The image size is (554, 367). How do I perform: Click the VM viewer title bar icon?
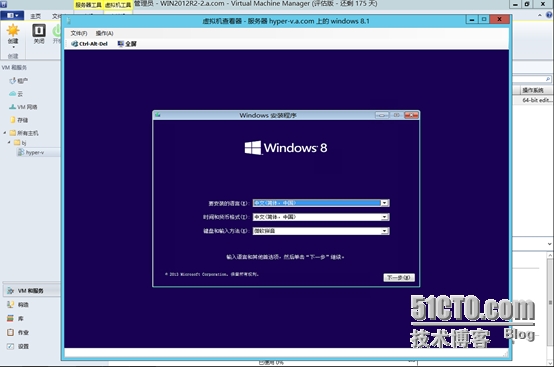(x=69, y=21)
